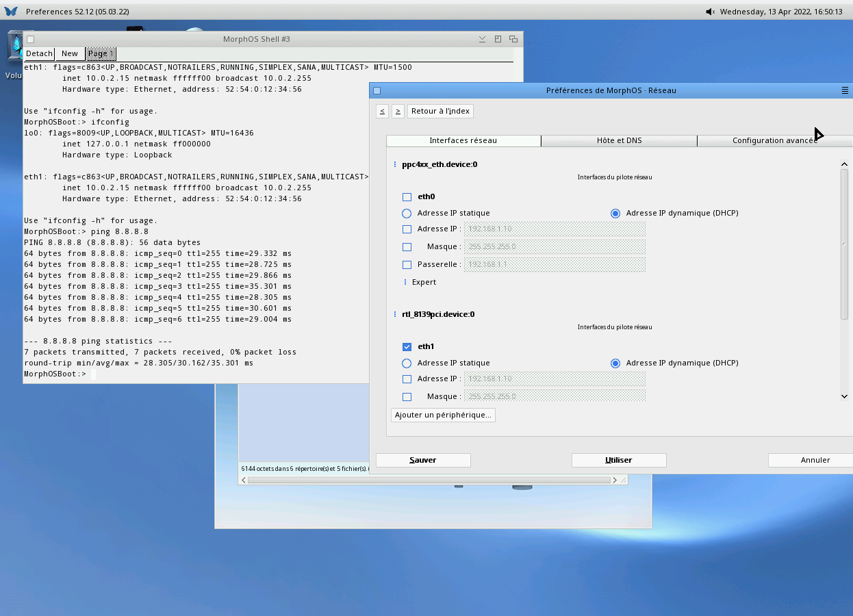The width and height of the screenshot is (853, 616).
Task: Go forward with the > button
Action: point(398,111)
